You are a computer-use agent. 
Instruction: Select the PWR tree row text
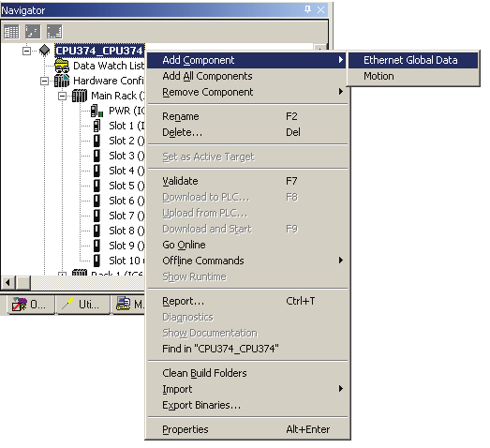[x=126, y=111]
